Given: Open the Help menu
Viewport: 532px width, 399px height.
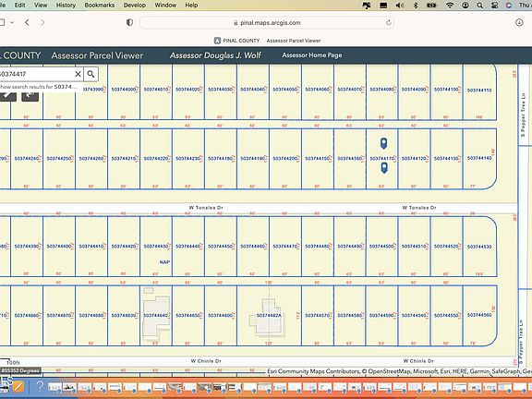Looking at the screenshot, I should click(x=191, y=6).
